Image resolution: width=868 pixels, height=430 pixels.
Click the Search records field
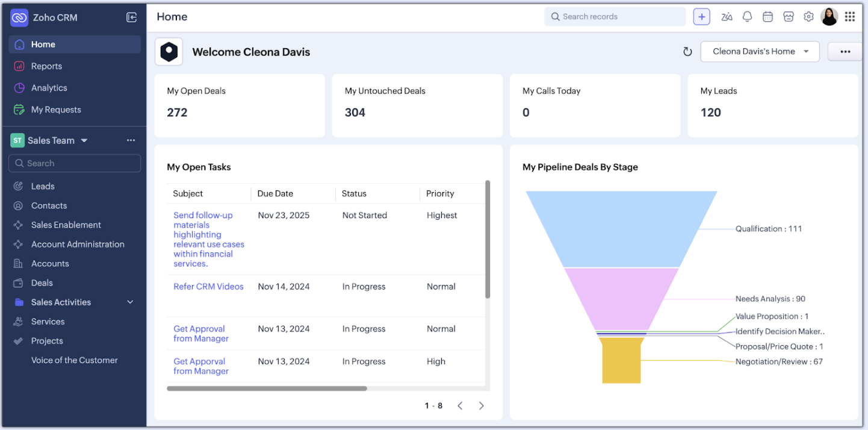pyautogui.click(x=614, y=17)
